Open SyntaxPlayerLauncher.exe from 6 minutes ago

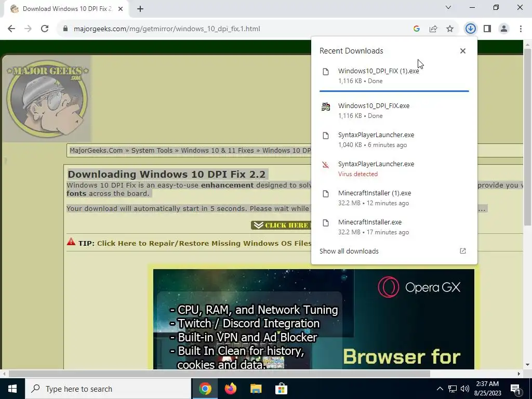point(394,139)
